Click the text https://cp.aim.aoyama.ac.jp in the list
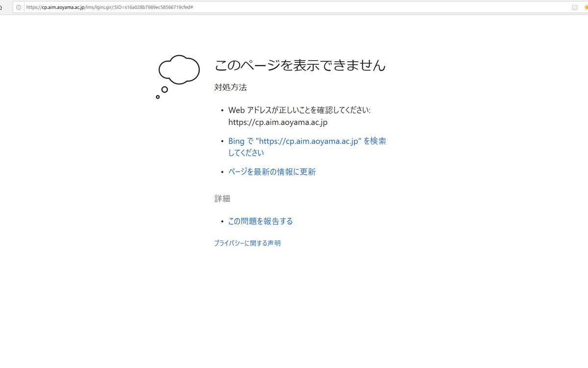 click(278, 122)
